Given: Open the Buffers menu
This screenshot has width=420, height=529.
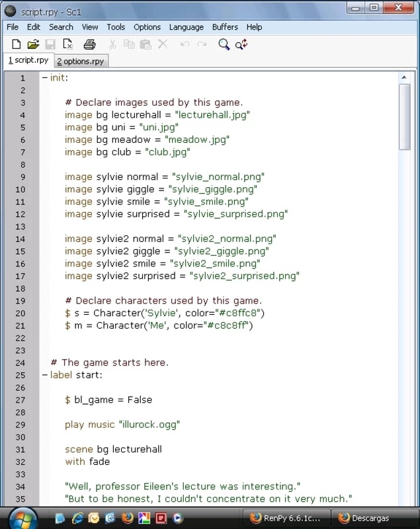Looking at the screenshot, I should [x=225, y=27].
